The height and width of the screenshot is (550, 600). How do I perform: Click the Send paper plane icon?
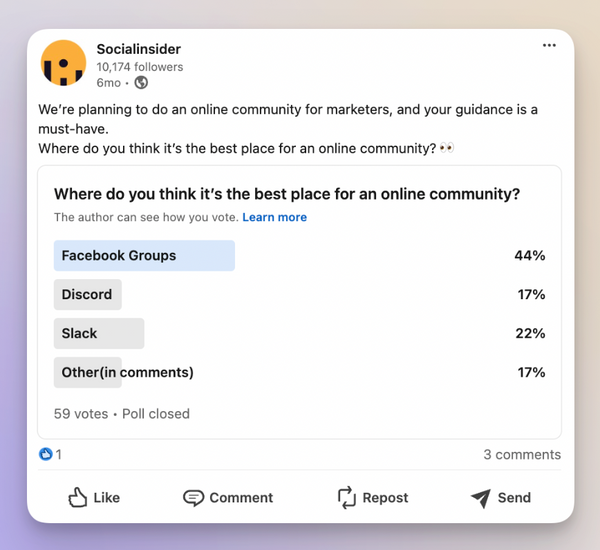pos(480,497)
